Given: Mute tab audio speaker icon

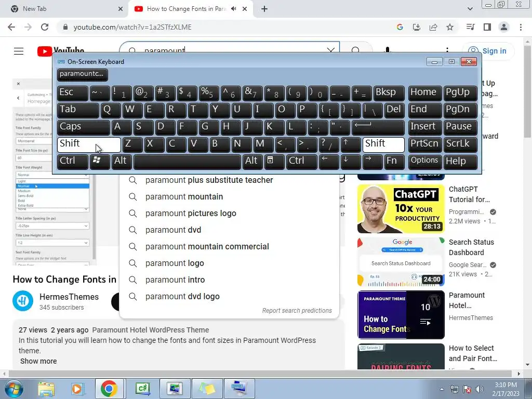Looking at the screenshot, I should (233, 9).
